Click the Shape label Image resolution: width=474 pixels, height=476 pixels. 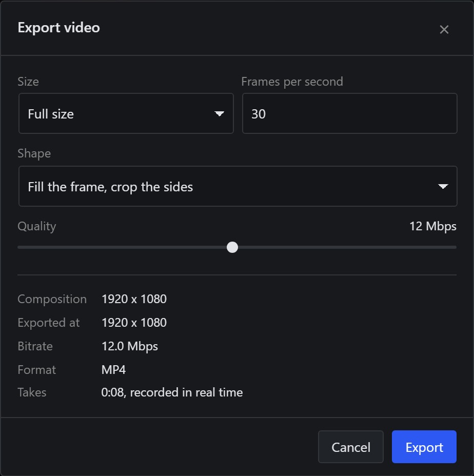coord(34,153)
